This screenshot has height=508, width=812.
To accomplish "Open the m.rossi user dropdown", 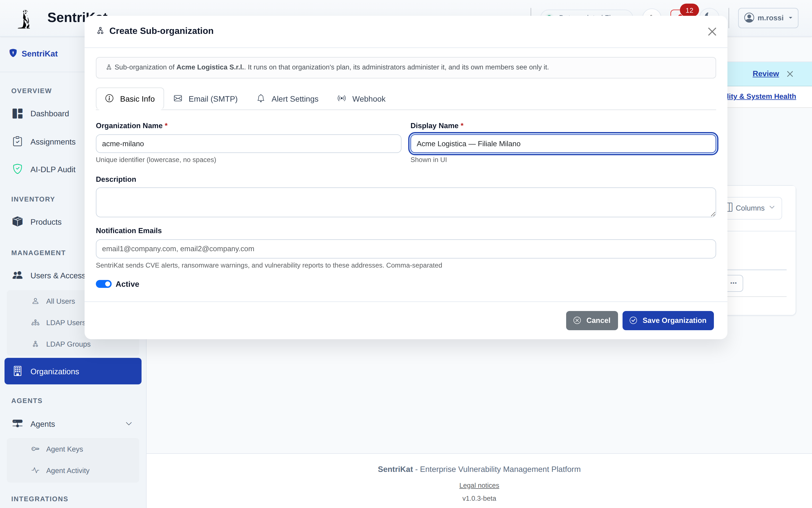I will click(768, 18).
